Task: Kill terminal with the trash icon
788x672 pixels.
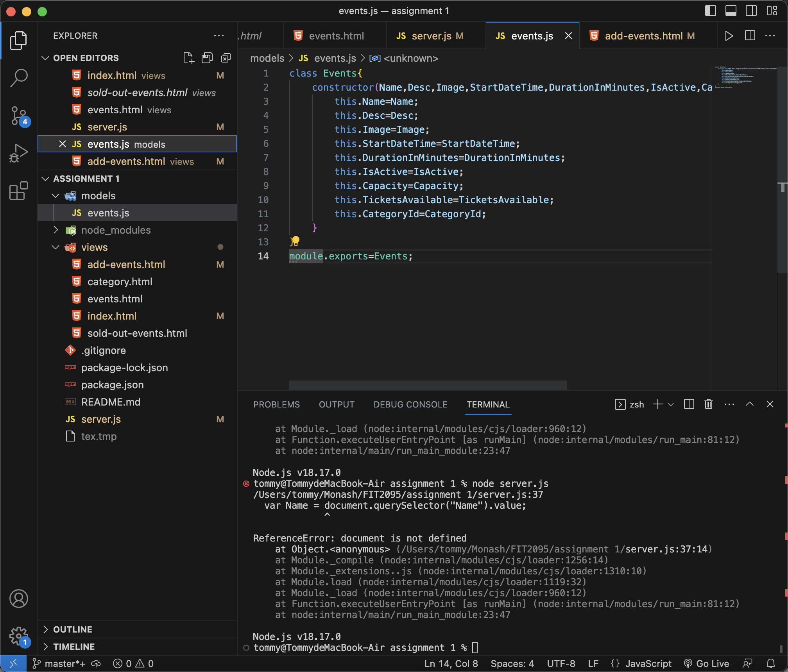Action: point(709,404)
